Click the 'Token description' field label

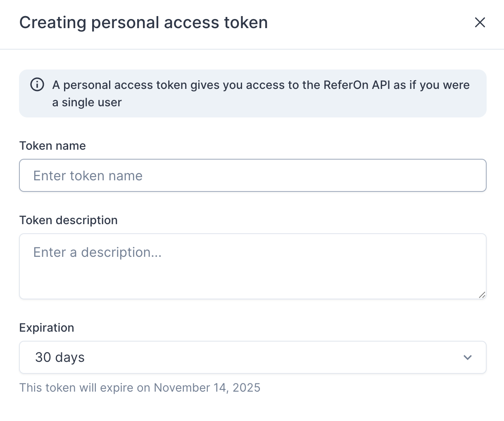(69, 220)
